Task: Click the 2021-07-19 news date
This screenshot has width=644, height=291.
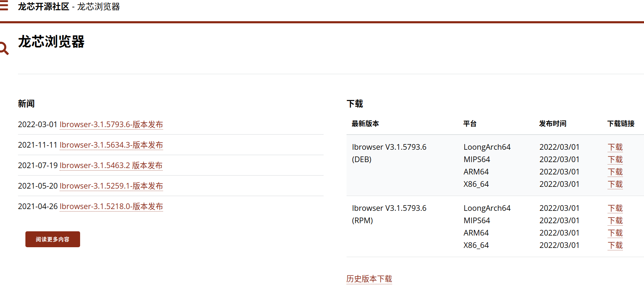Action: click(x=38, y=166)
